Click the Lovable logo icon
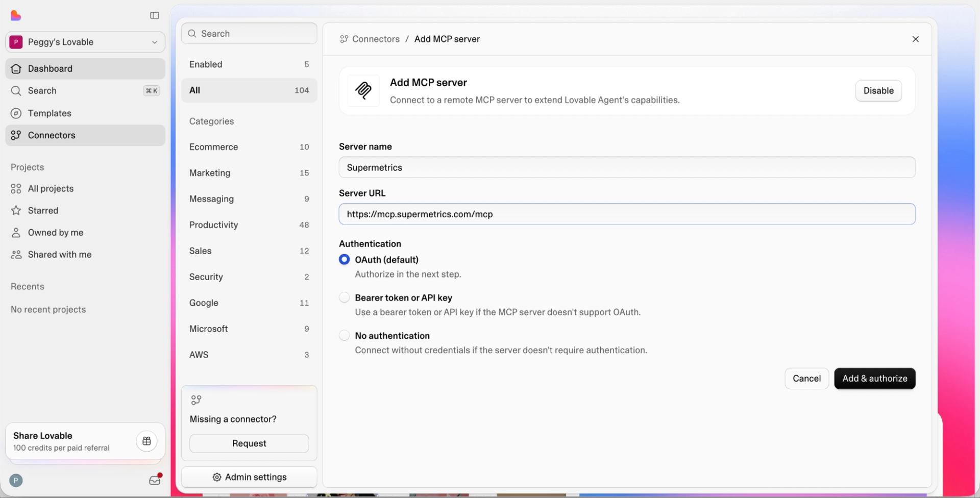Screen dimensions: 980x498 tap(16, 15)
